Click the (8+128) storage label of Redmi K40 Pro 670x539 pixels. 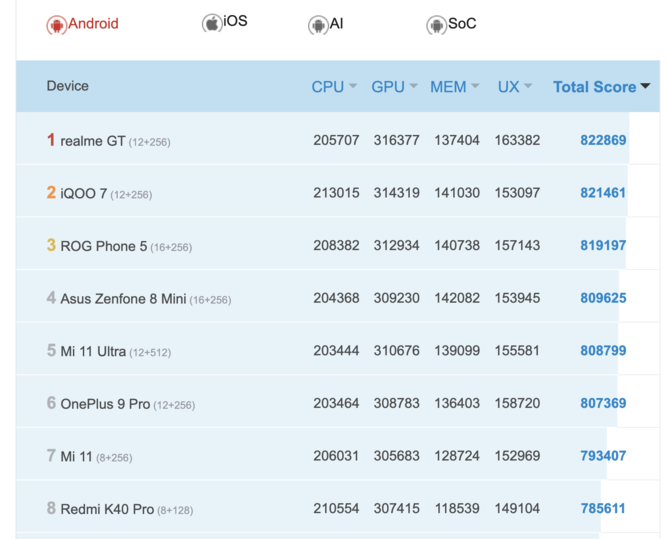(175, 510)
